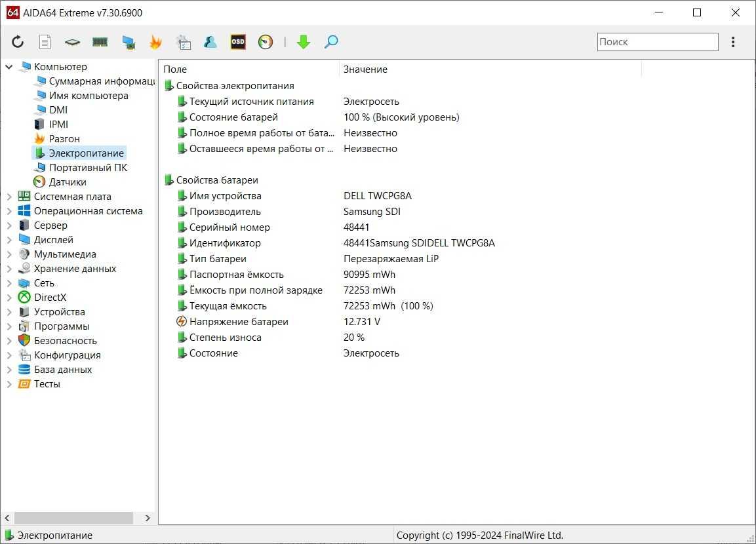Expand the Сеть tree node
Viewport: 756px width, 544px height.
click(x=9, y=283)
